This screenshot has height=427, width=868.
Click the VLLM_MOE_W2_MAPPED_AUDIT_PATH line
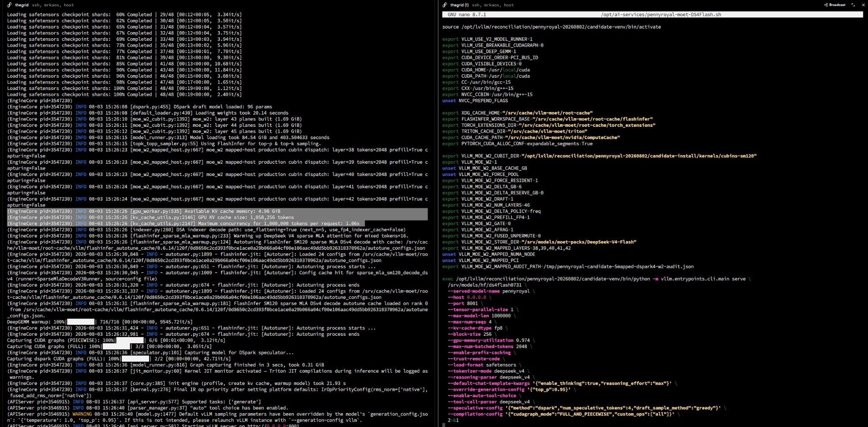568,267
